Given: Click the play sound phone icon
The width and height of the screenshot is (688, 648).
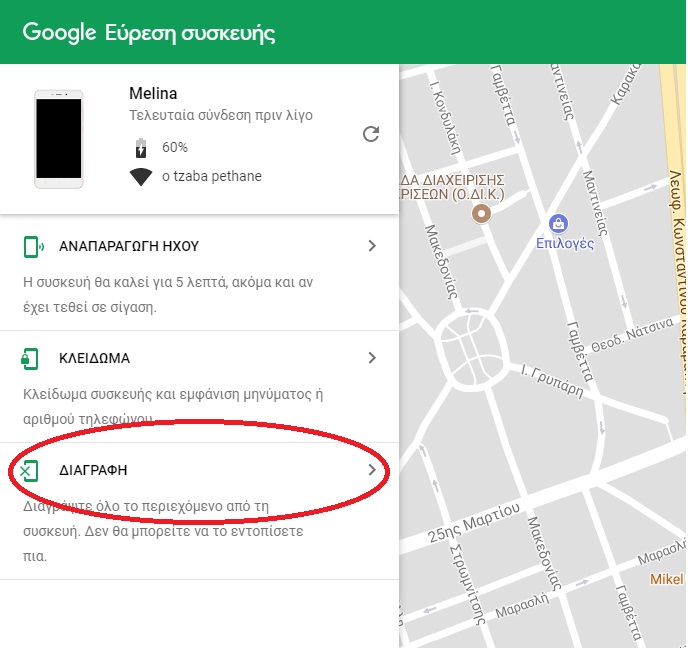Looking at the screenshot, I should (33, 247).
